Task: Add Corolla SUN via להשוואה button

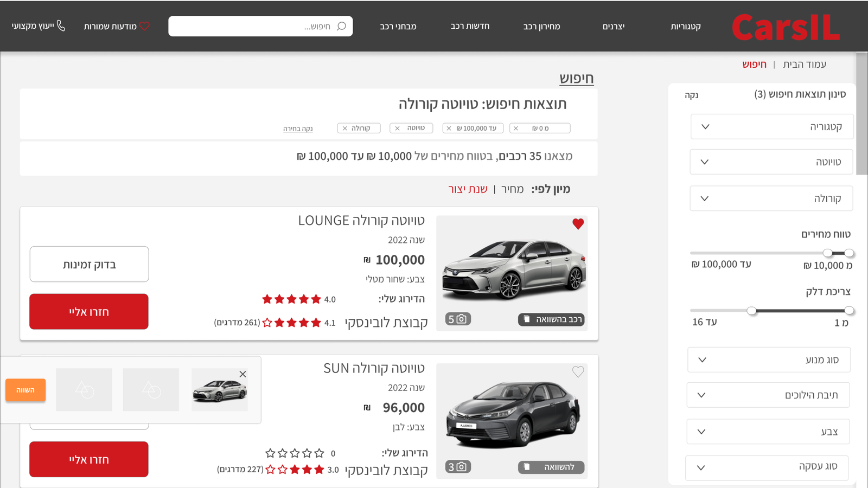Action: click(x=551, y=467)
